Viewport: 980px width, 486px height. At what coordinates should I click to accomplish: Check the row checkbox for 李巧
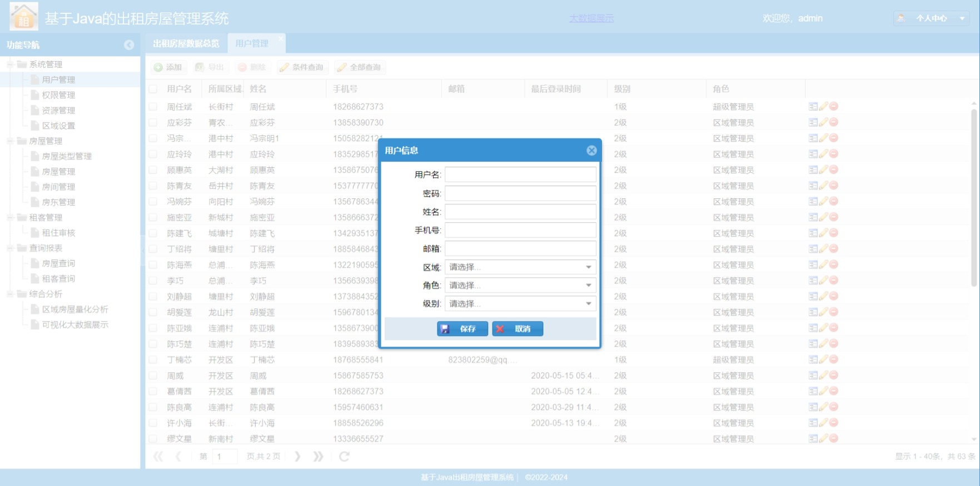pyautogui.click(x=153, y=281)
